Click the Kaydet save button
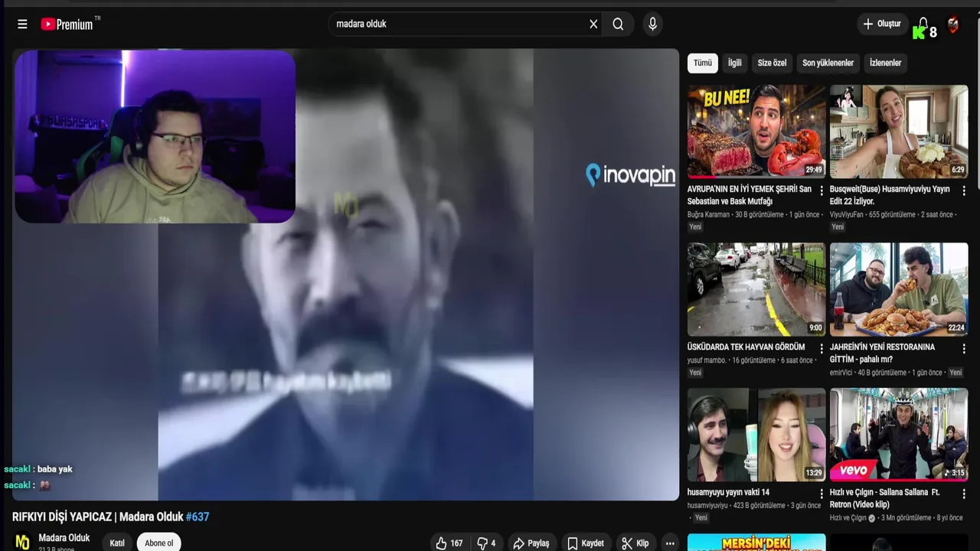Image resolution: width=980 pixels, height=551 pixels. tap(586, 543)
